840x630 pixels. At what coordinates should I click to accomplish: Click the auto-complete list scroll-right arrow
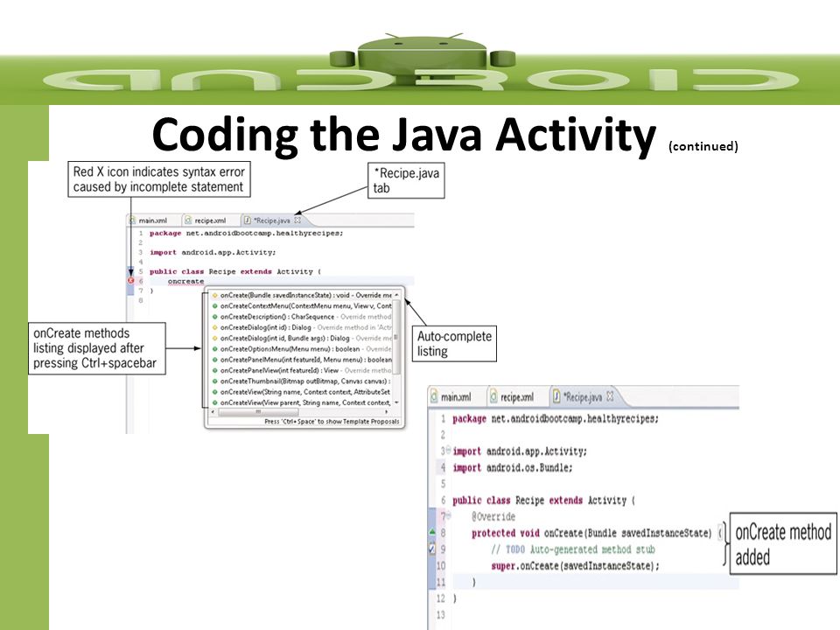click(x=386, y=412)
